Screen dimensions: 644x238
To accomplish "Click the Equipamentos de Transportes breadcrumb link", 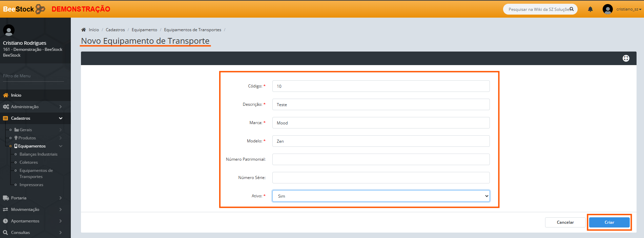I will [x=192, y=30].
